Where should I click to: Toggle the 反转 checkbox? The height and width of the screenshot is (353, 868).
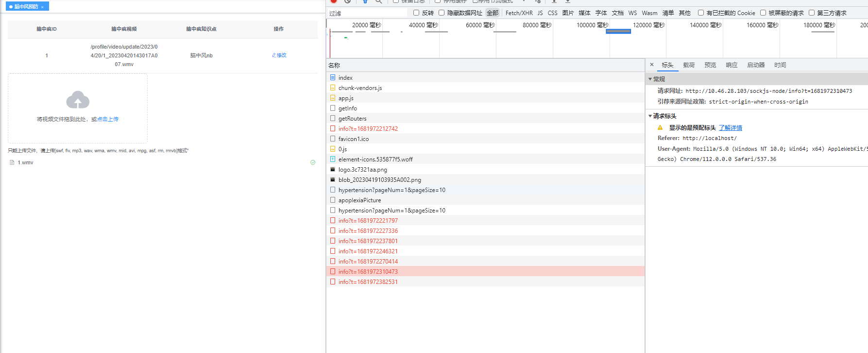pos(416,13)
